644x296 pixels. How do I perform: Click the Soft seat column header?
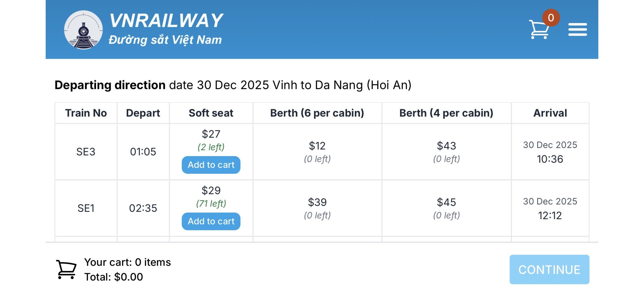click(x=211, y=113)
